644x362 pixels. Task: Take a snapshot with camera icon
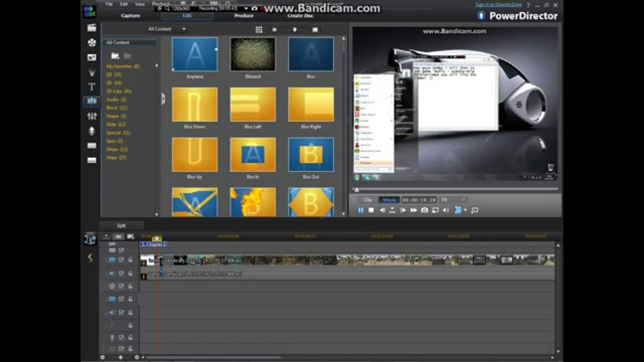424,210
